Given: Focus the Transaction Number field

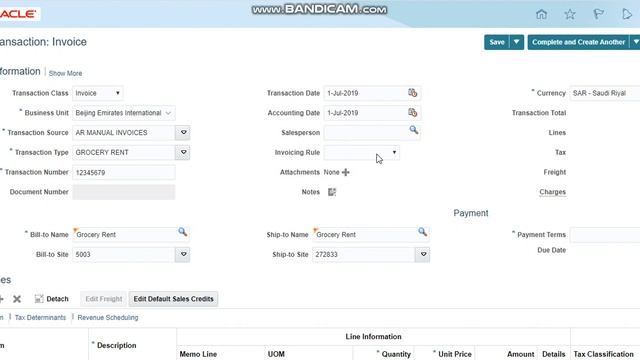Looking at the screenshot, I should point(124,172).
